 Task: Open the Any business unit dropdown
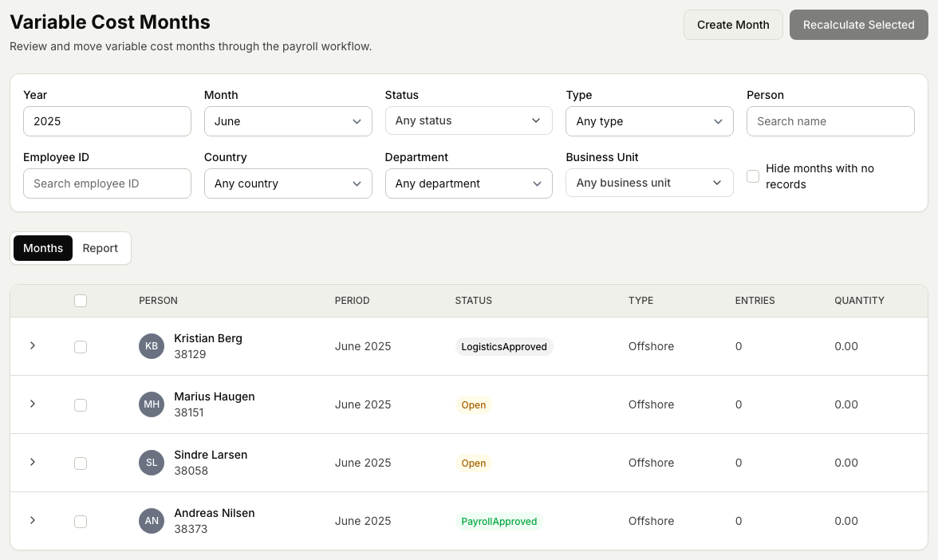(649, 183)
